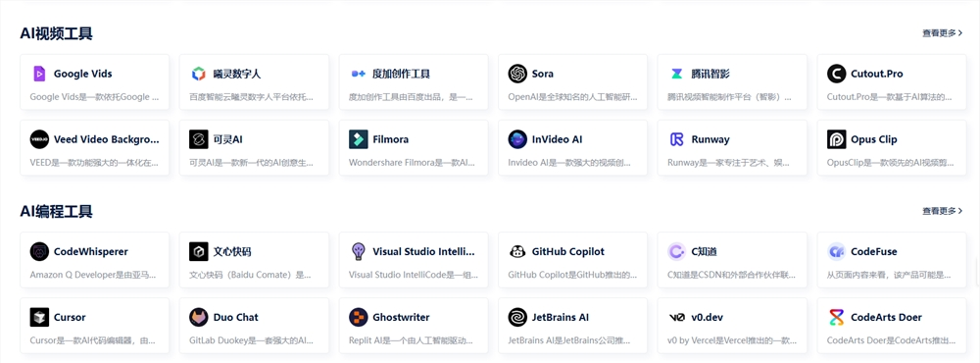Click the Cutout.Pro black circle icon
The image size is (980, 363).
pyautogui.click(x=836, y=74)
